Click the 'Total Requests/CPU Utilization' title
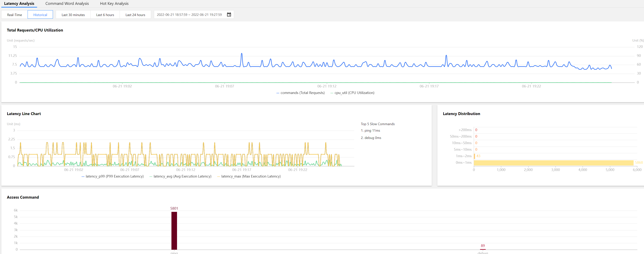The image size is (644, 254). [x=35, y=30]
